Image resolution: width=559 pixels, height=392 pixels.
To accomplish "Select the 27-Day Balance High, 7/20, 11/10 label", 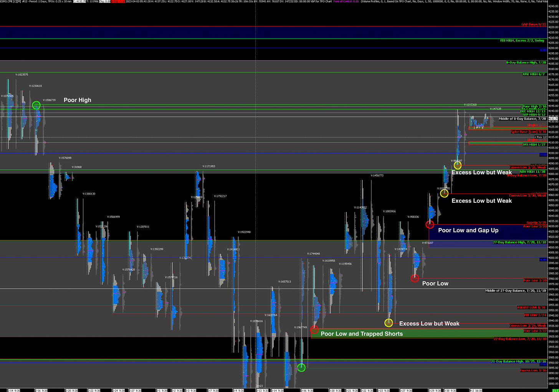I will click(x=520, y=242).
